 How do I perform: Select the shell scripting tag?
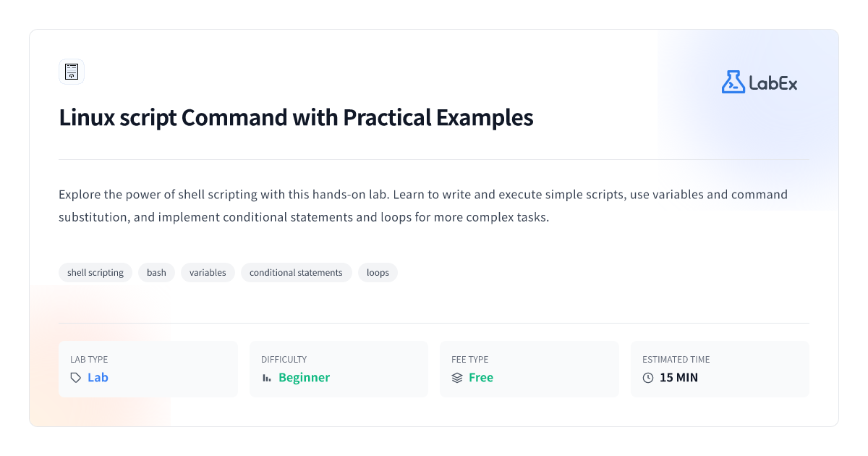pyautogui.click(x=95, y=273)
